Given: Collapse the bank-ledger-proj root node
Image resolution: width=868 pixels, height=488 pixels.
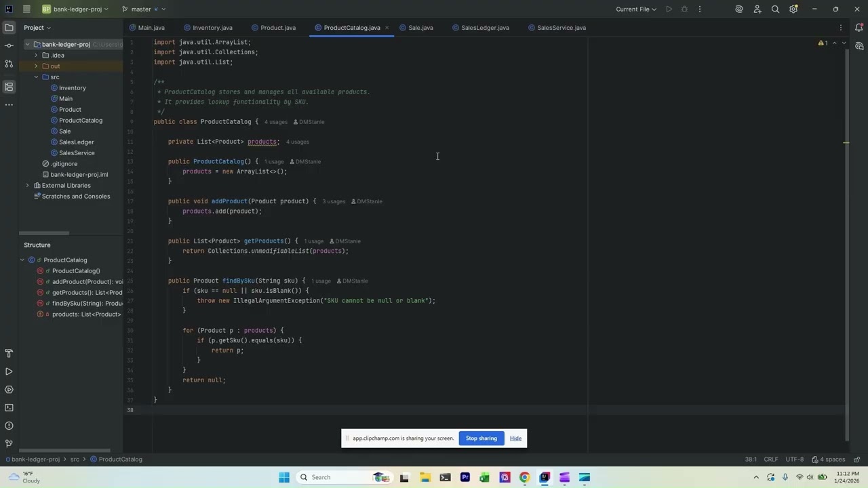Looking at the screenshot, I should click(x=28, y=44).
